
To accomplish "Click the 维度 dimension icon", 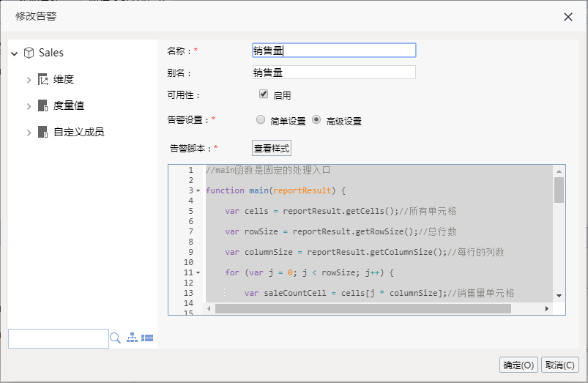I will pyautogui.click(x=42, y=79).
